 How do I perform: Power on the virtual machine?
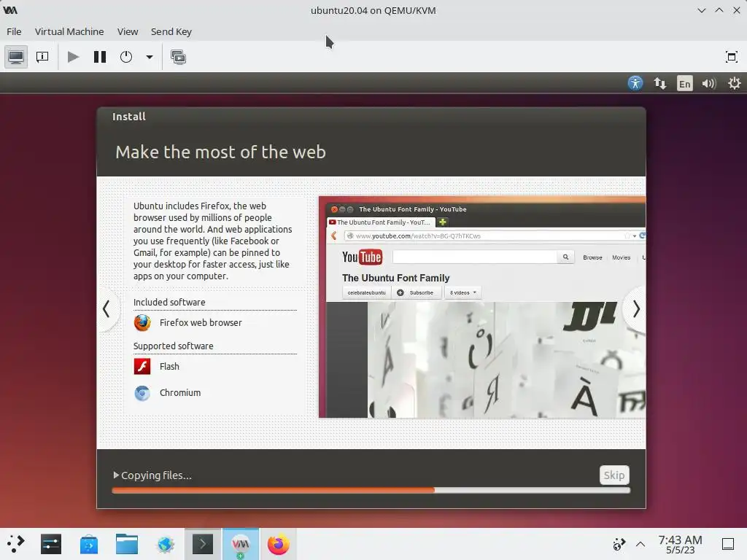[73, 57]
